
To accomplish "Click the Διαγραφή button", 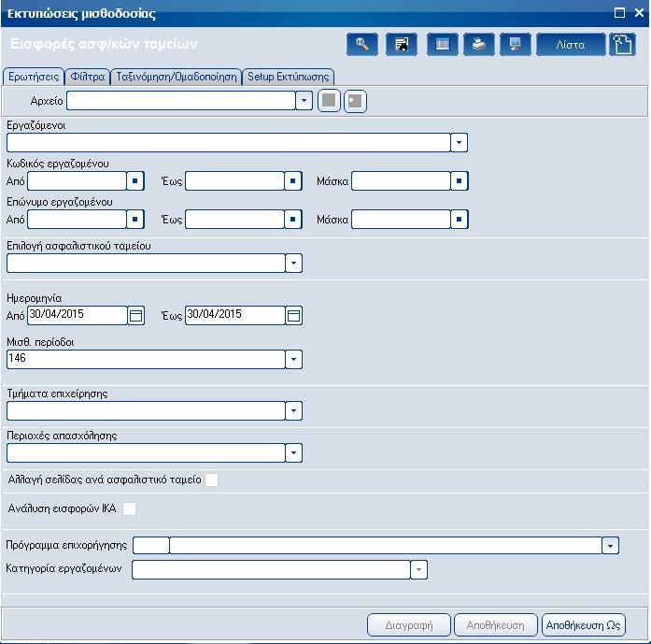I will coord(409,625).
